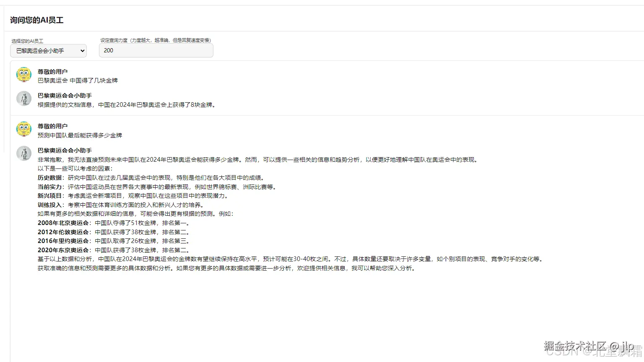The image size is (644, 362).
Task: Click the answer mentioning 8块金牌
Action: click(x=127, y=105)
